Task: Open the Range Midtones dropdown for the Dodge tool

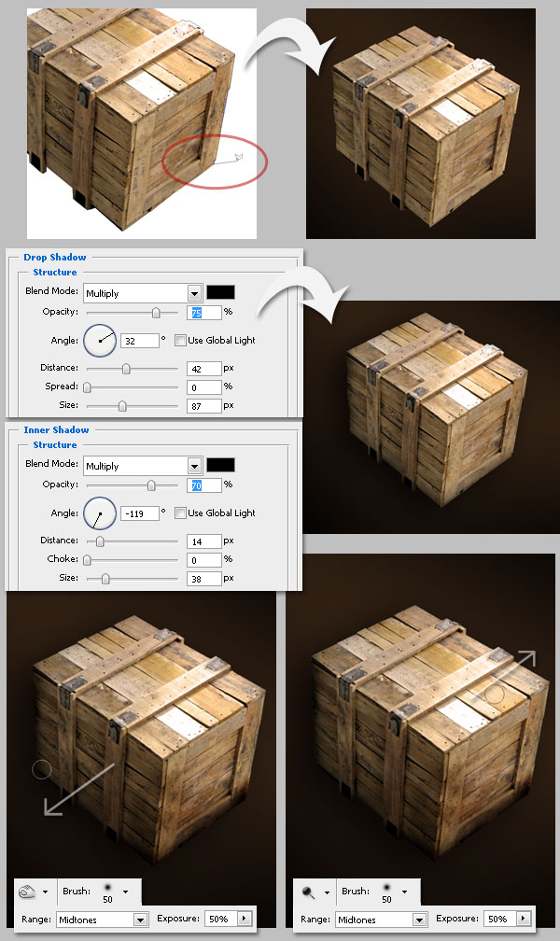Action: tap(381, 920)
